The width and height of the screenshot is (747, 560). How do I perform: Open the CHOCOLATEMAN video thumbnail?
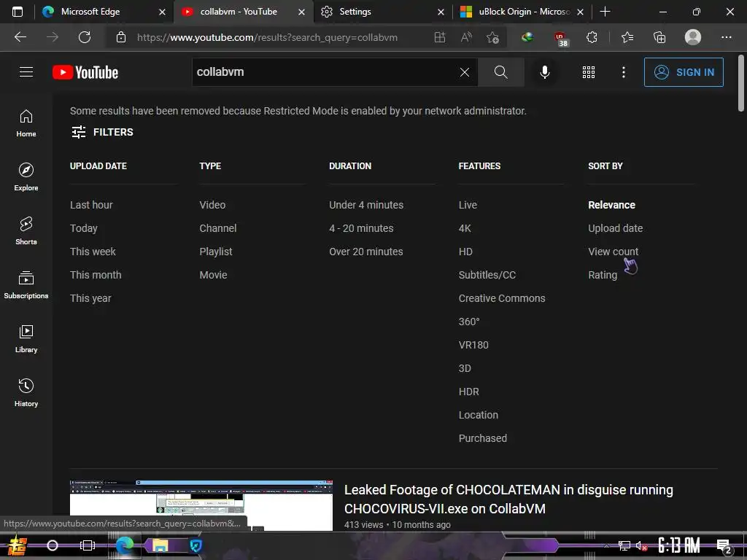click(201, 505)
